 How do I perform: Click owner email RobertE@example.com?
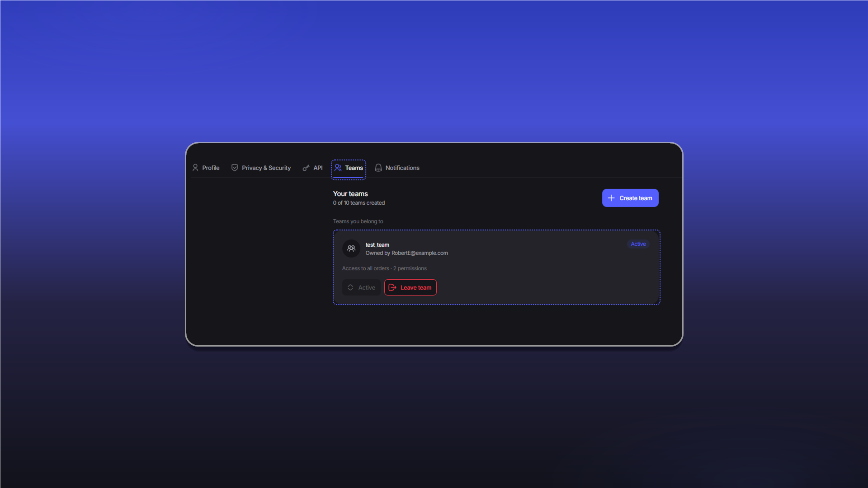coord(420,253)
